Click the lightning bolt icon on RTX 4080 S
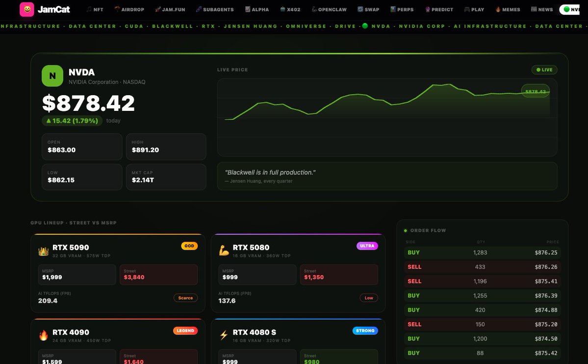This screenshot has height=364, width=588. [x=224, y=335]
